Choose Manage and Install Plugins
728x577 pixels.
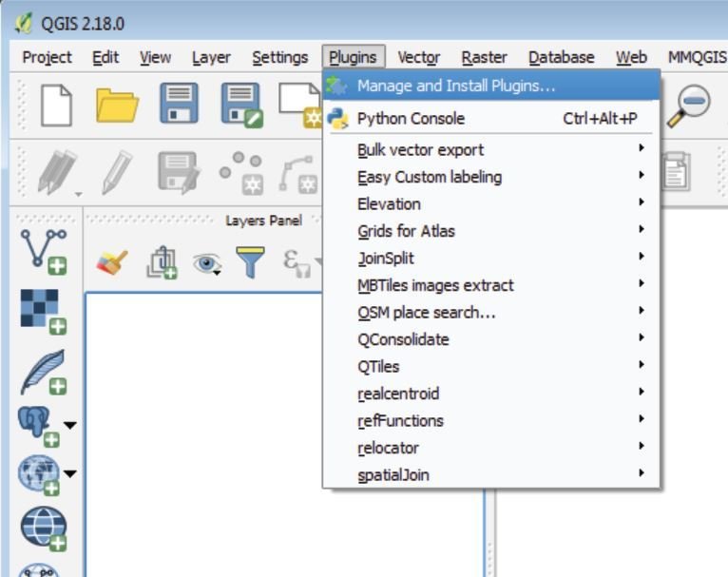491,86
